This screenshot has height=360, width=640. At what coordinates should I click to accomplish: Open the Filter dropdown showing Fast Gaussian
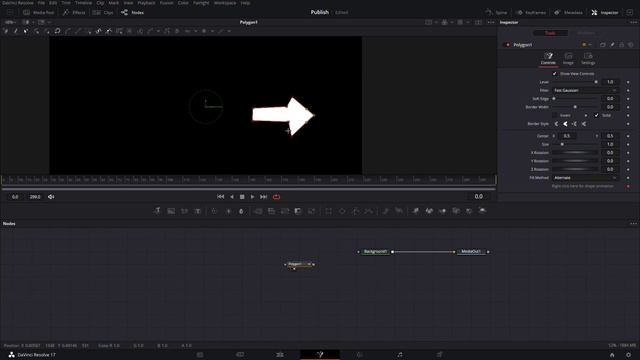(x=585, y=90)
